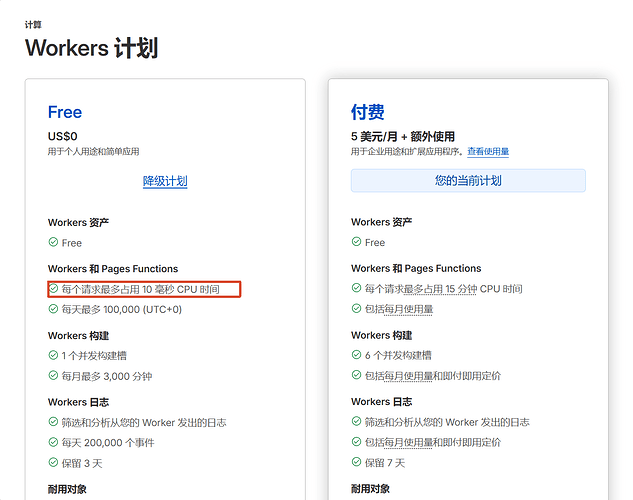Click 每天 200,000 个事件 text
Image resolution: width=633 pixels, height=500 pixels.
[108, 443]
